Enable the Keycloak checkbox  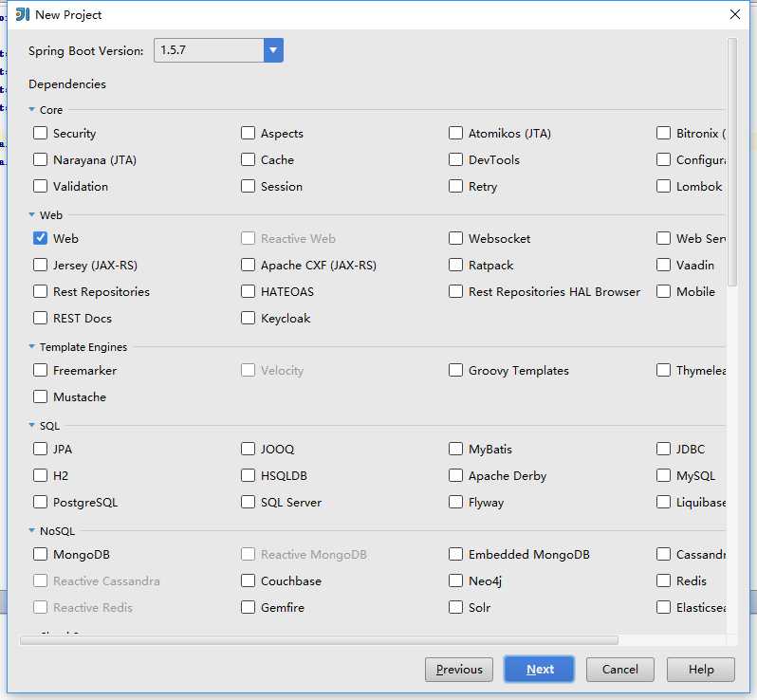[x=248, y=318]
